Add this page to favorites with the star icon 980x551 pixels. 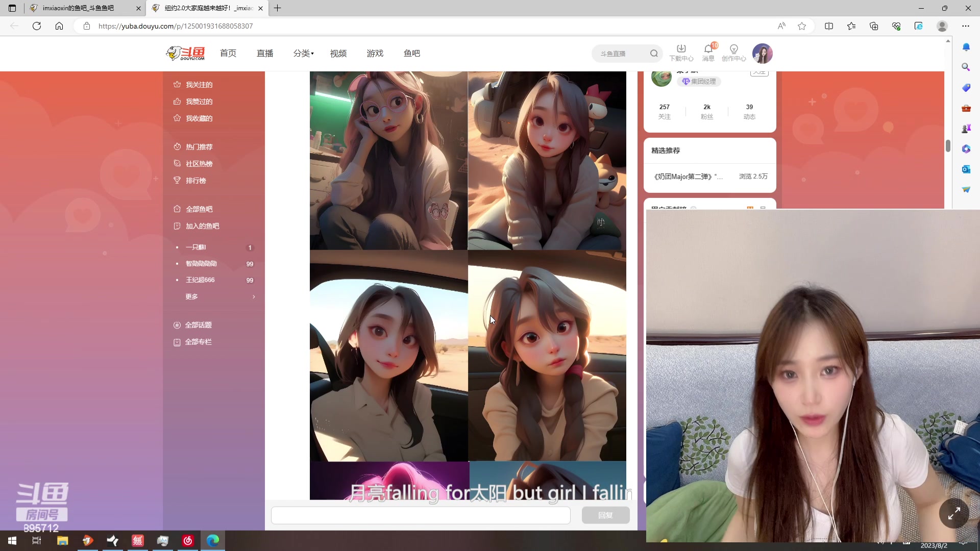click(x=802, y=26)
